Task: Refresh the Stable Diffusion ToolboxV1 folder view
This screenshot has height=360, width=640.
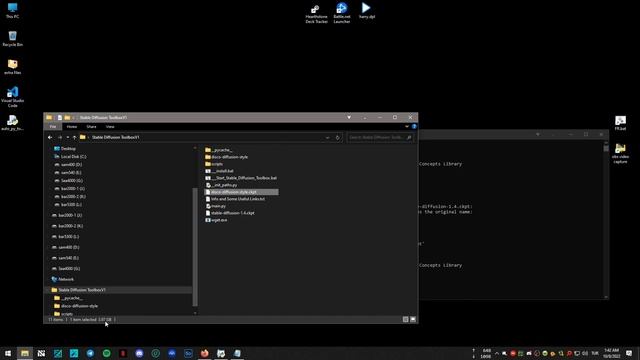Action: pyautogui.click(x=338, y=138)
